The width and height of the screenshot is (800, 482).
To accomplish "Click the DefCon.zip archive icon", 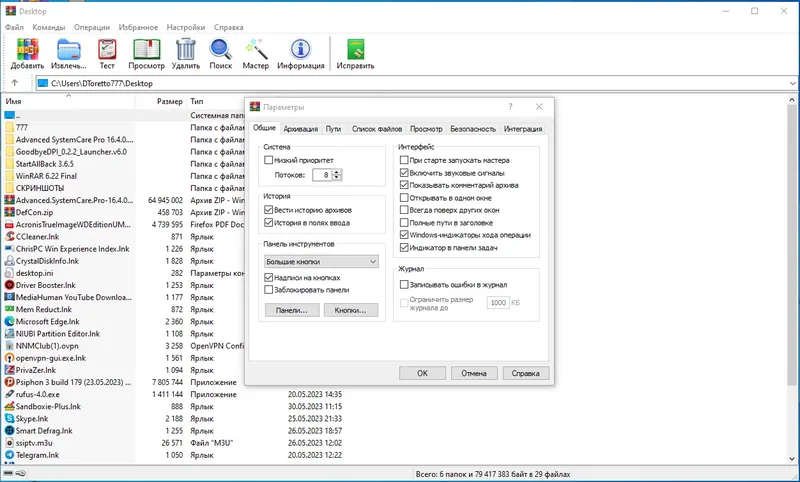I will 9,212.
